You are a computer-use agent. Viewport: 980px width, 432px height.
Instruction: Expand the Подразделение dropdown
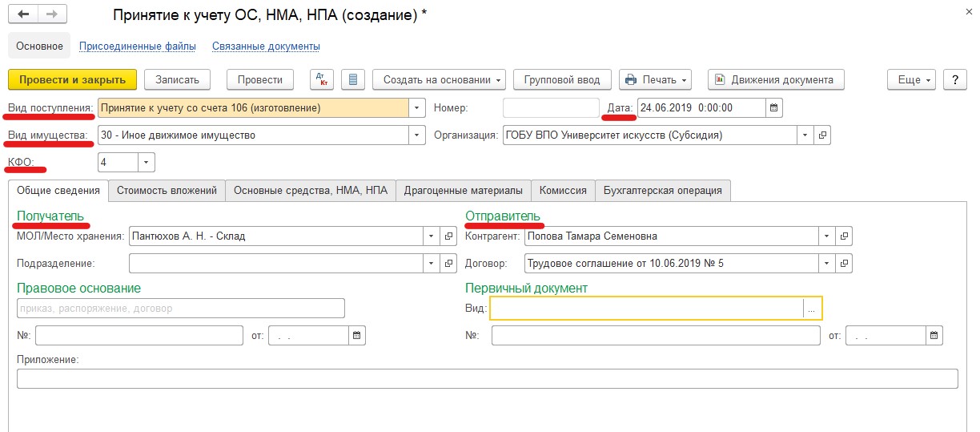432,263
